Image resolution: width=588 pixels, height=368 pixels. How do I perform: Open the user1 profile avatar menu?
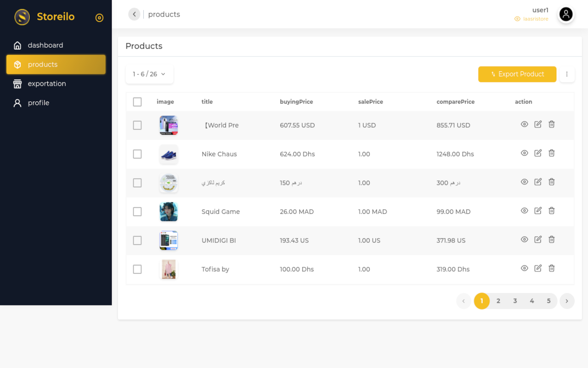(x=565, y=14)
